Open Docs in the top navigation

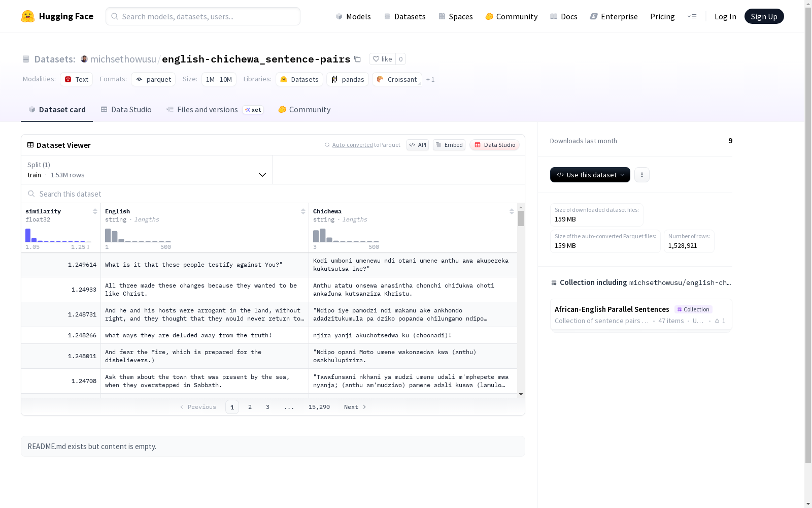[564, 16]
